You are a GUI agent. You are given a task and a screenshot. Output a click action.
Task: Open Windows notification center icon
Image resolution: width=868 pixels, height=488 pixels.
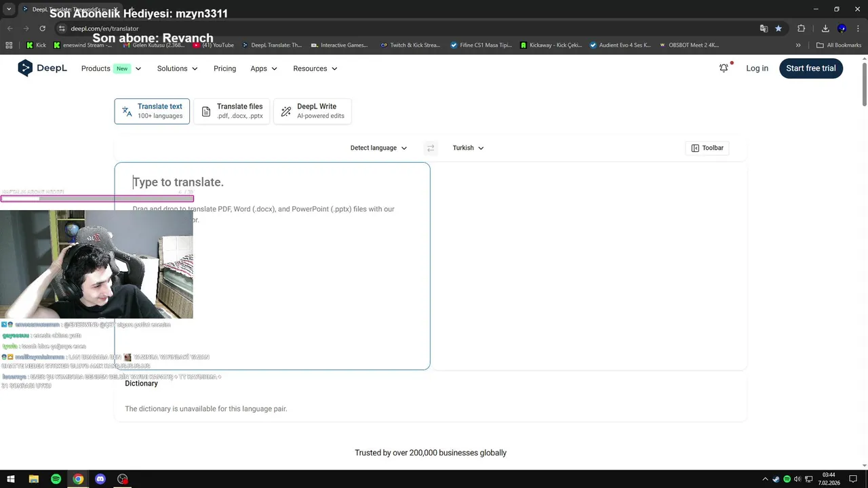click(853, 479)
